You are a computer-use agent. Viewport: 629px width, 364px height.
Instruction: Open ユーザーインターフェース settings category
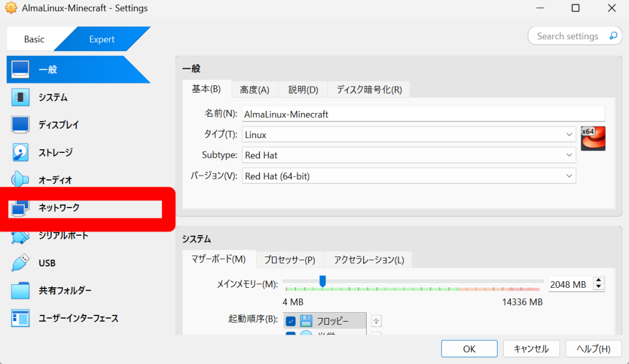78,319
